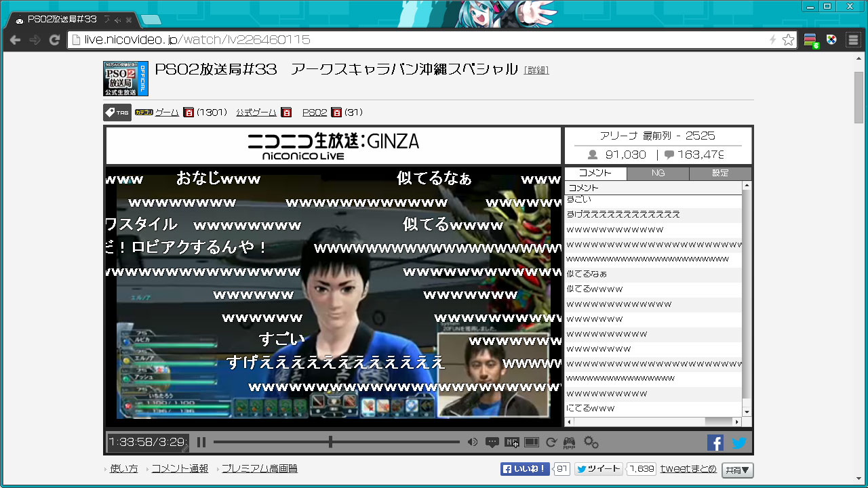Screen dimensions: 868x488
Task: Click the comment count 163,479
Action: (694, 155)
